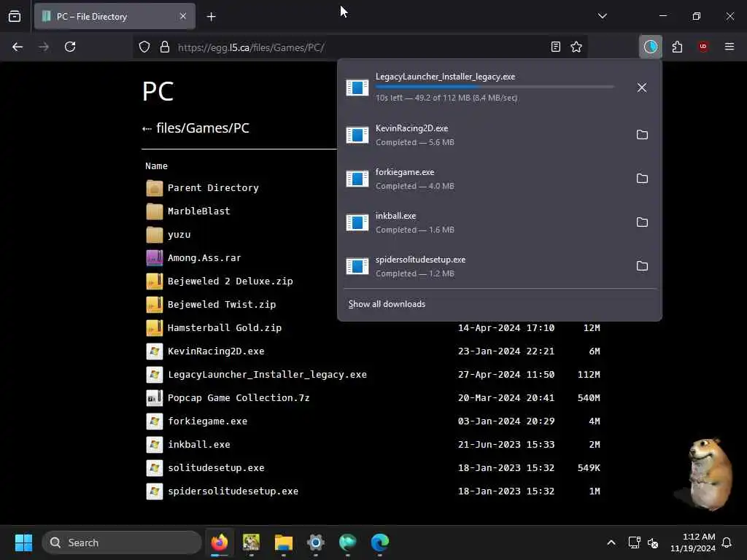Click the yuzu folder icon

point(155,234)
